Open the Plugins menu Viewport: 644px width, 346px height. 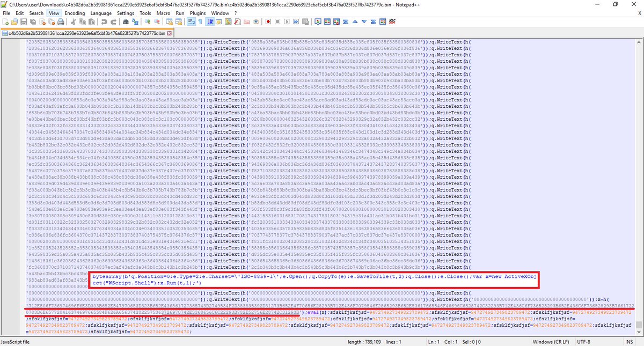pos(198,12)
